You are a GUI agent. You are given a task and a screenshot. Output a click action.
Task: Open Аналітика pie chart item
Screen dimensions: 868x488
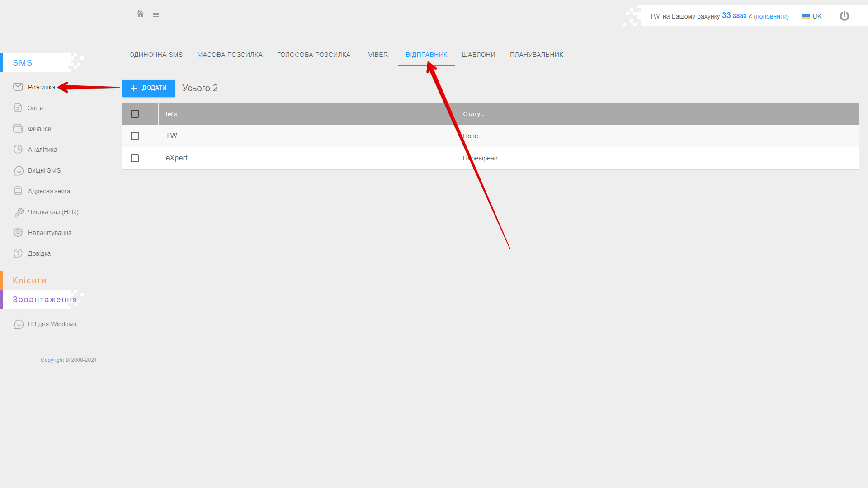42,150
